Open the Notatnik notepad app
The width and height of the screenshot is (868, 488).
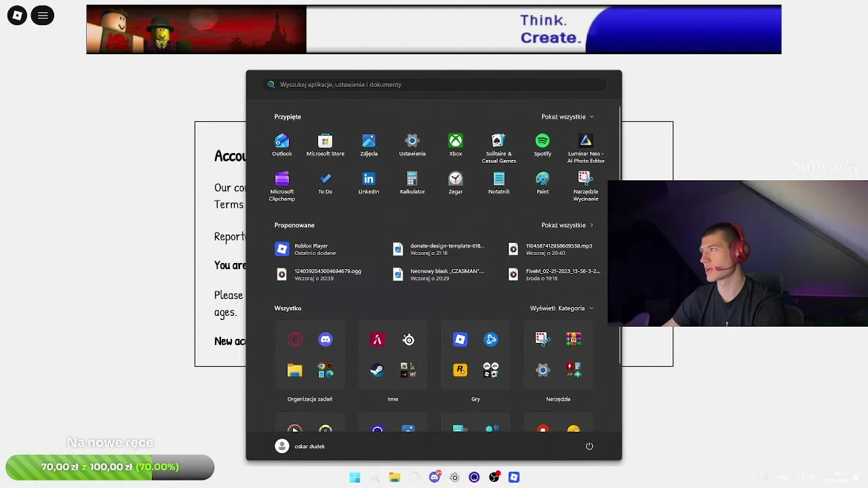(499, 183)
